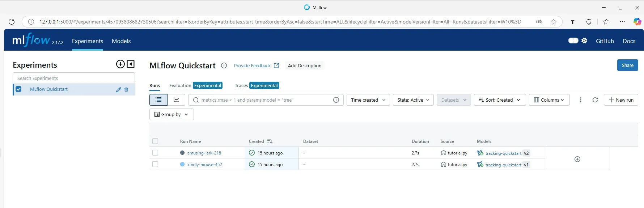Viewport: 644px width, 208px height.
Task: Open the amusing-lark-218 run
Action: click(204, 153)
